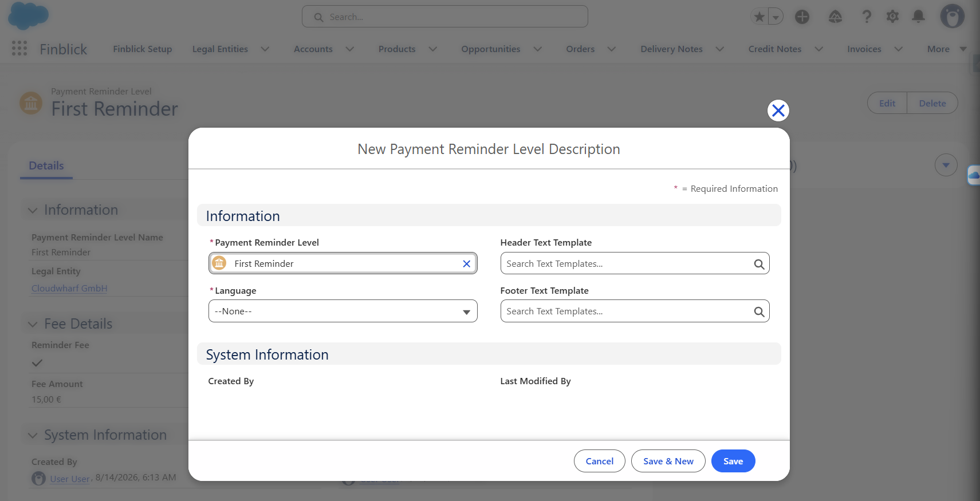Image resolution: width=980 pixels, height=501 pixels.
Task: Focus Footer Text Template search field
Action: (635, 311)
